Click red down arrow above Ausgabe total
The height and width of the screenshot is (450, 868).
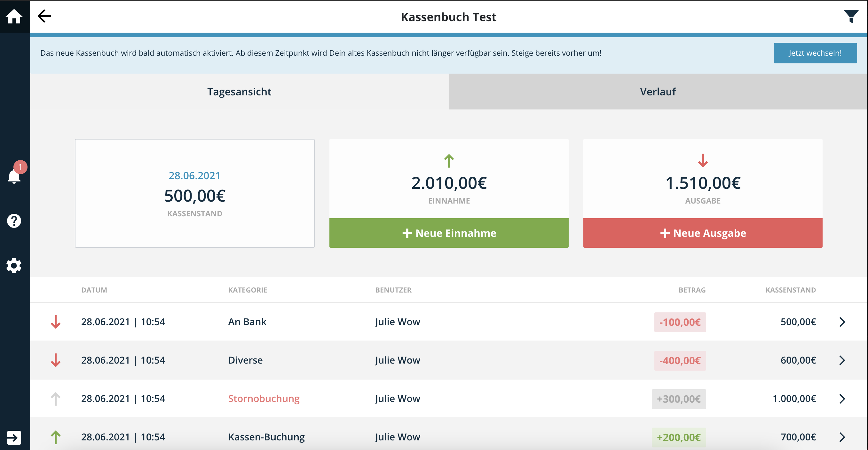coord(703,160)
